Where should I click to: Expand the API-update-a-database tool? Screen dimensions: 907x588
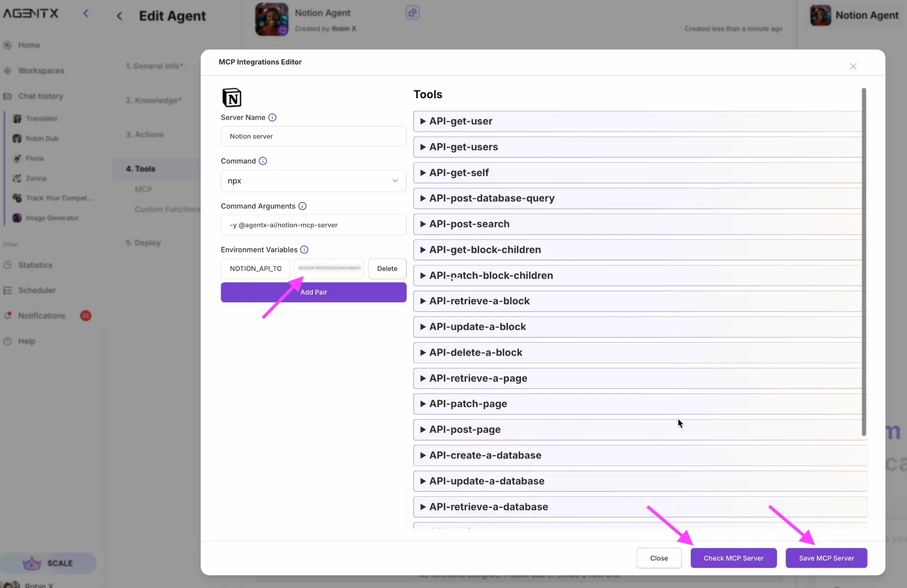tap(640, 481)
